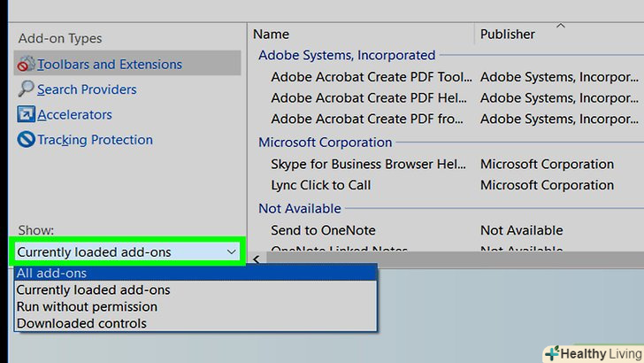Click the Tracking Protection blocked icon
The image size is (644, 363).
(x=25, y=140)
